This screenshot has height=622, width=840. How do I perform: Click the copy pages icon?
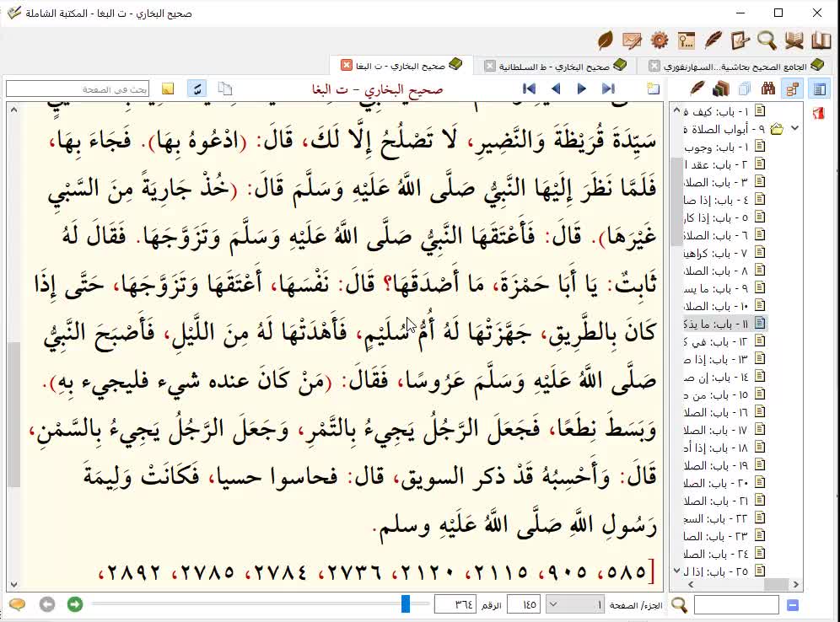tap(225, 88)
